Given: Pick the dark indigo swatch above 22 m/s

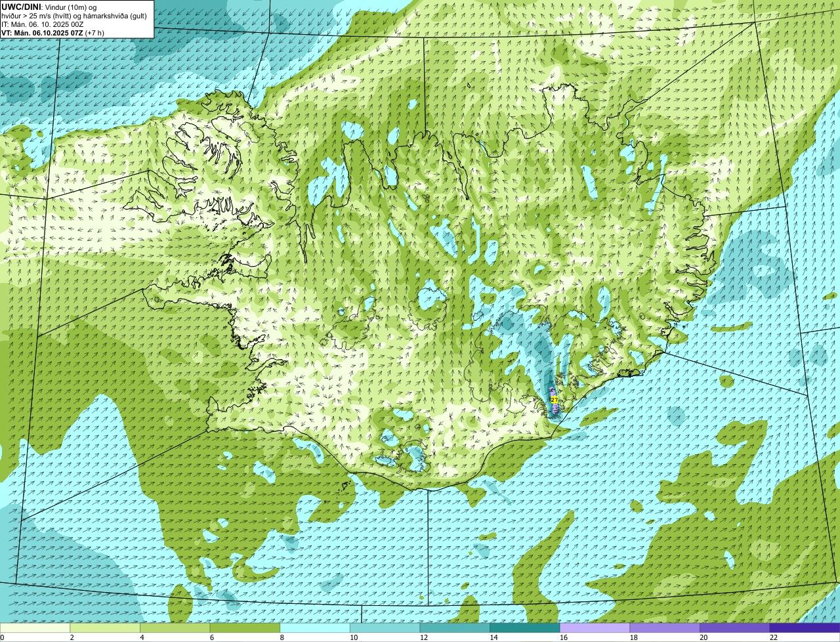Looking at the screenshot, I should click(x=805, y=628).
